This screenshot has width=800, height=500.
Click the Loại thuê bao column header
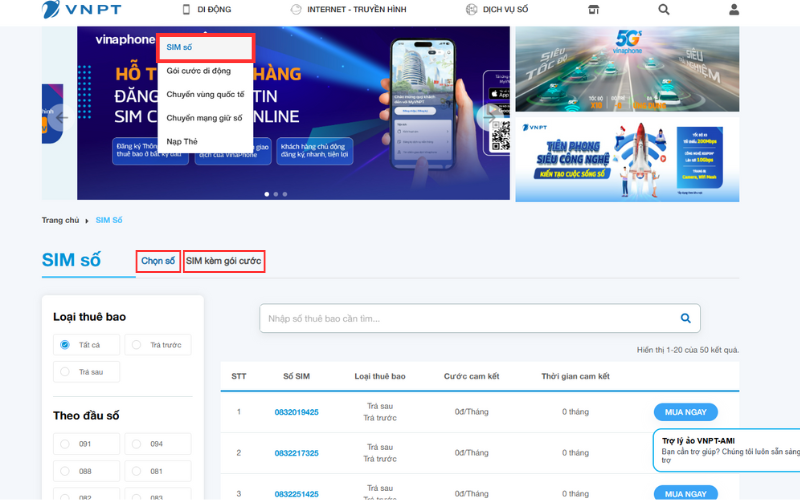(x=380, y=376)
